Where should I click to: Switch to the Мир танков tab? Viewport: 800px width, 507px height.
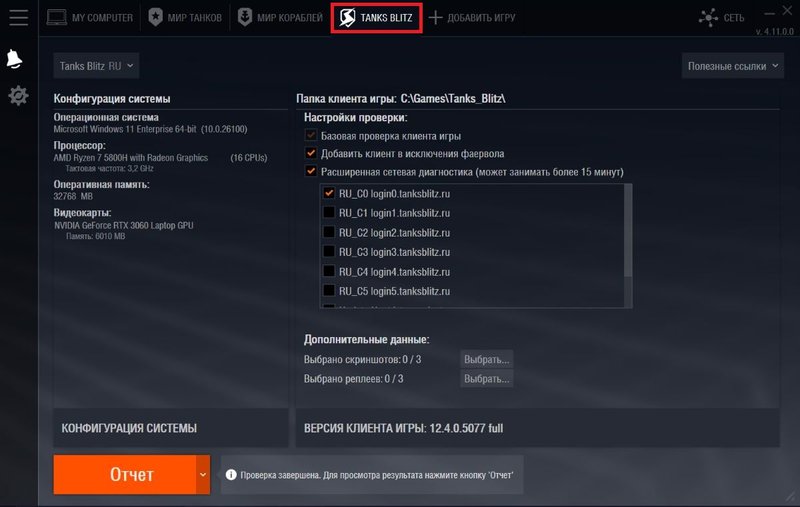click(x=185, y=17)
